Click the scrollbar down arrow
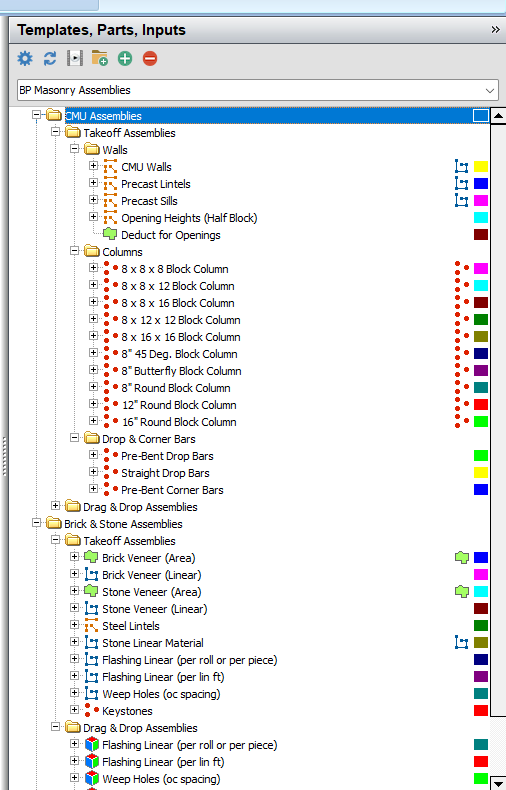Screen dimensions: 506x790 498,782
